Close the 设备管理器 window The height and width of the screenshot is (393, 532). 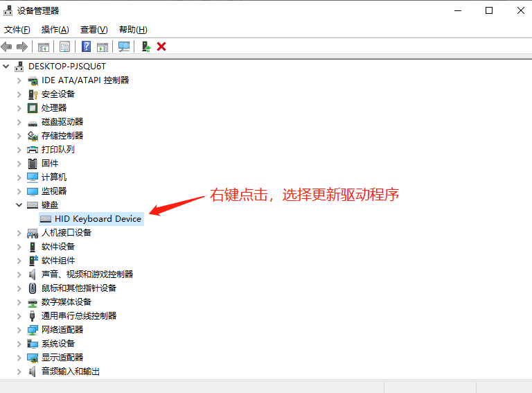point(520,10)
